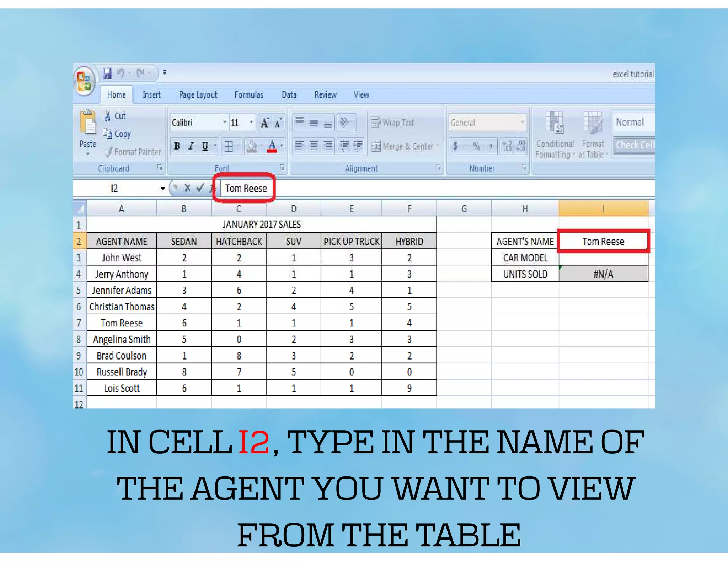The height and width of the screenshot is (562, 728).
Task: Toggle Wrap Text option
Action: 393,123
